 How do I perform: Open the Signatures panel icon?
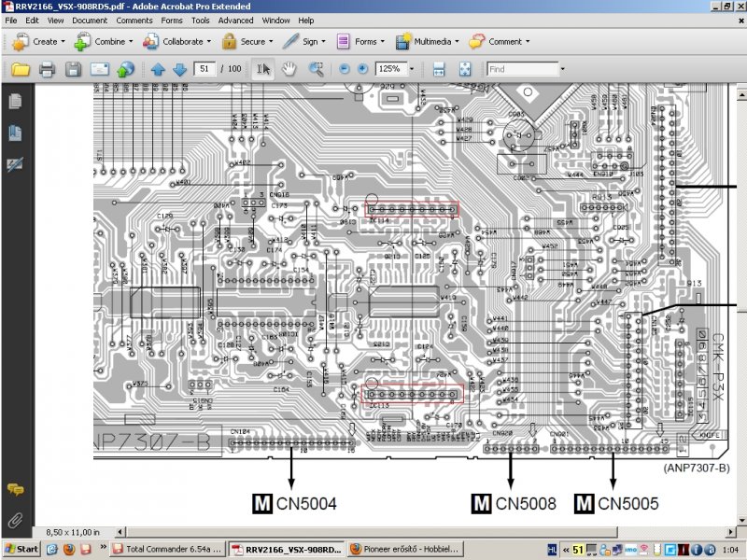click(15, 164)
